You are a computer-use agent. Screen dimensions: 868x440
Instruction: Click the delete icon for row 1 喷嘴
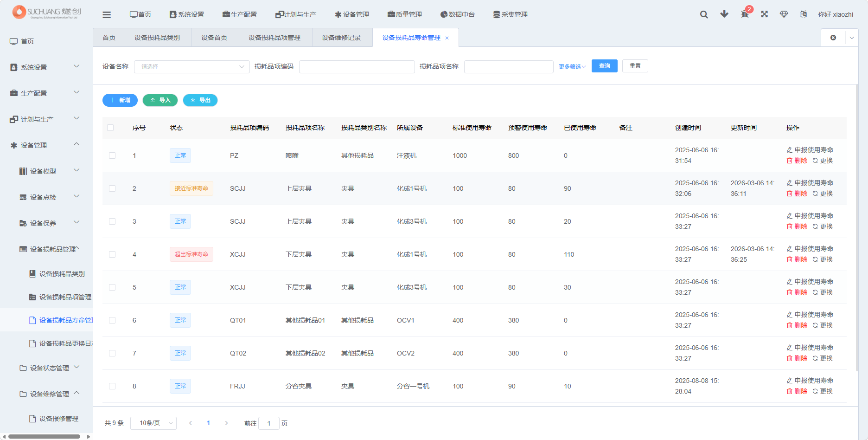point(790,161)
